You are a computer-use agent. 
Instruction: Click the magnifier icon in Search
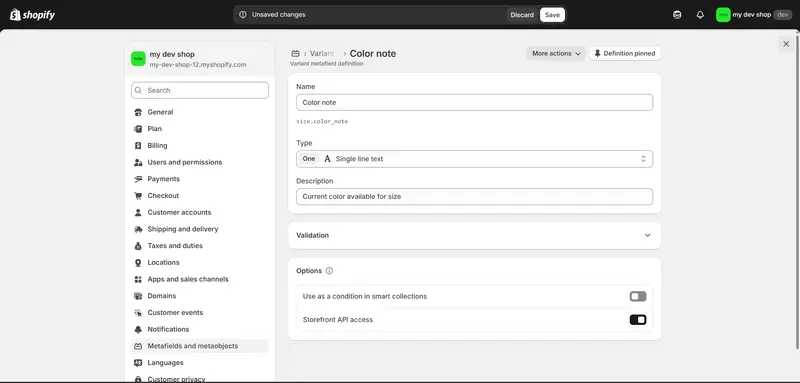click(x=139, y=90)
